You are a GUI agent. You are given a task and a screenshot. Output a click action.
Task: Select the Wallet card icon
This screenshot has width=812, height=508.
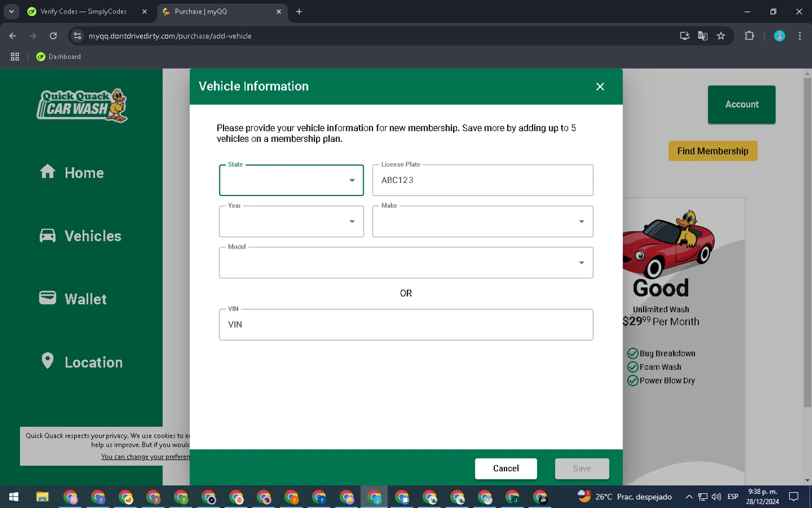click(48, 298)
